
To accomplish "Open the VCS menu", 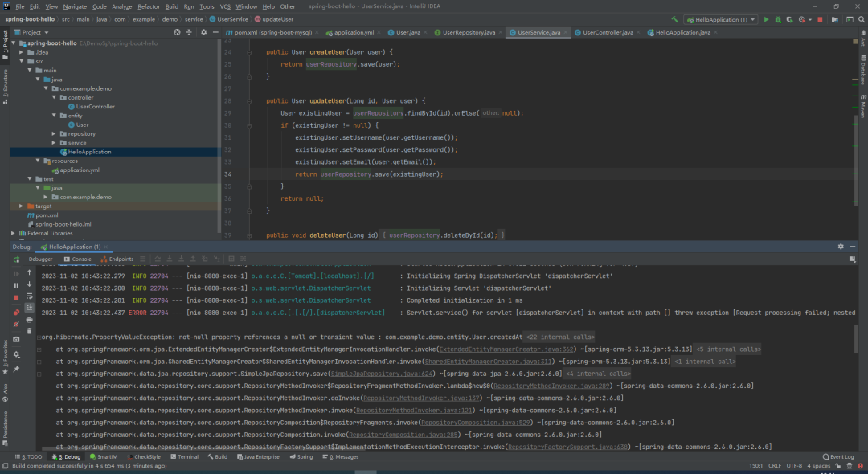I will click(x=225, y=6).
